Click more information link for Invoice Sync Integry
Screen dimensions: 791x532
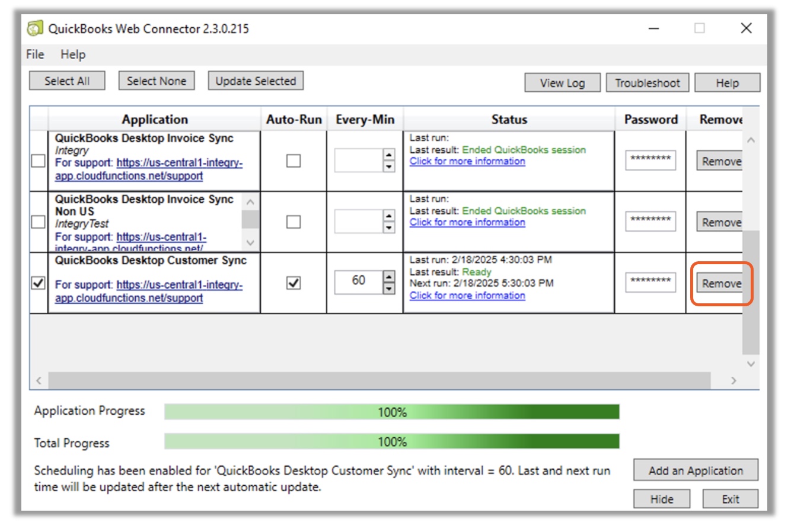(x=467, y=161)
